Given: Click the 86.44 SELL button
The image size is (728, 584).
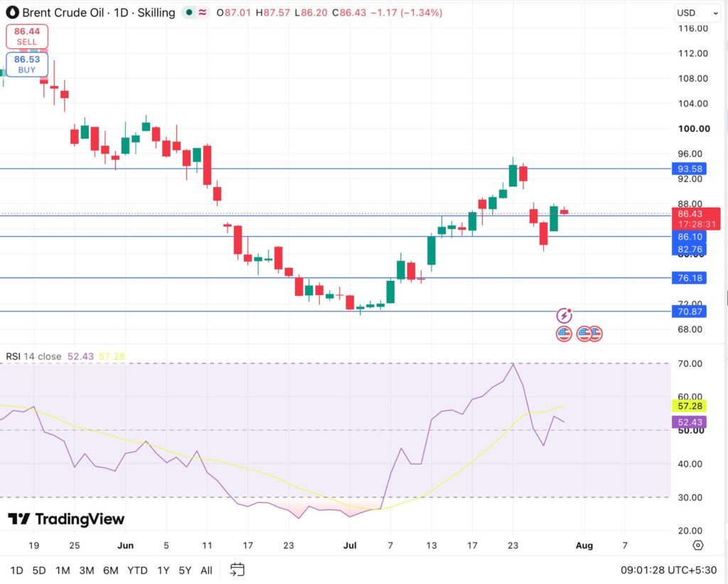Looking at the screenshot, I should click(27, 36).
